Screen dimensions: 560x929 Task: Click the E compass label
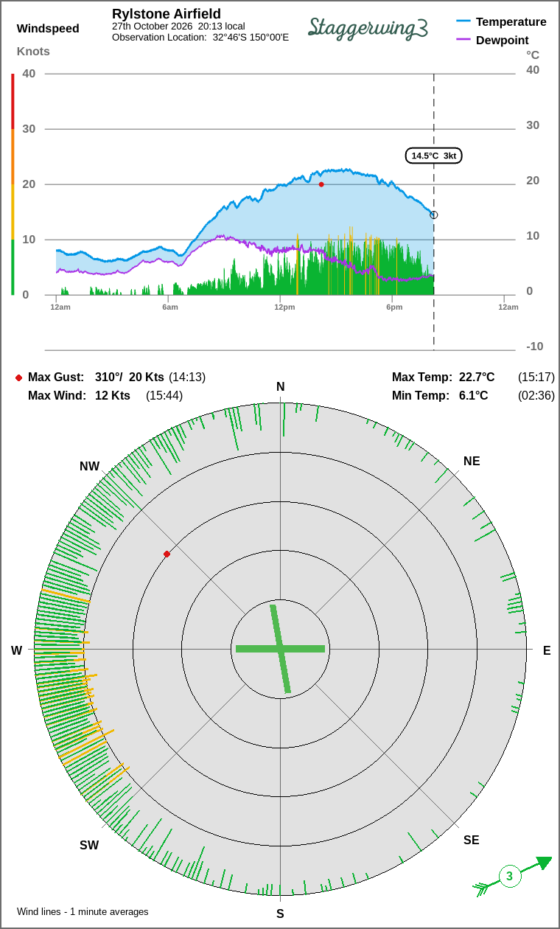547,650
